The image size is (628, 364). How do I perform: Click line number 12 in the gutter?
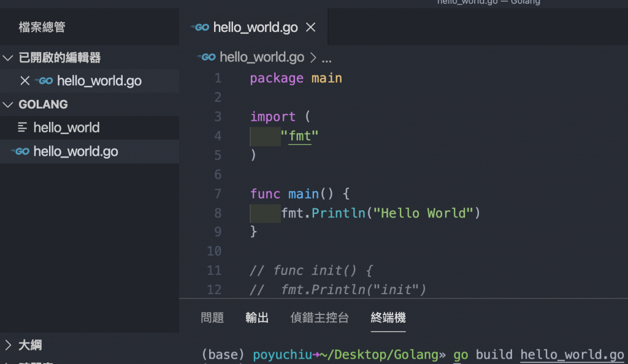click(214, 290)
